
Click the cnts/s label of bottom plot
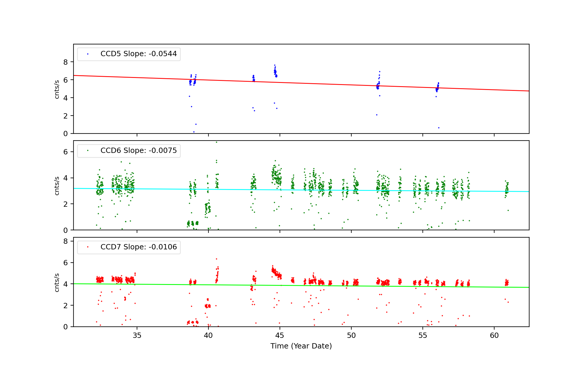pyautogui.click(x=57, y=282)
